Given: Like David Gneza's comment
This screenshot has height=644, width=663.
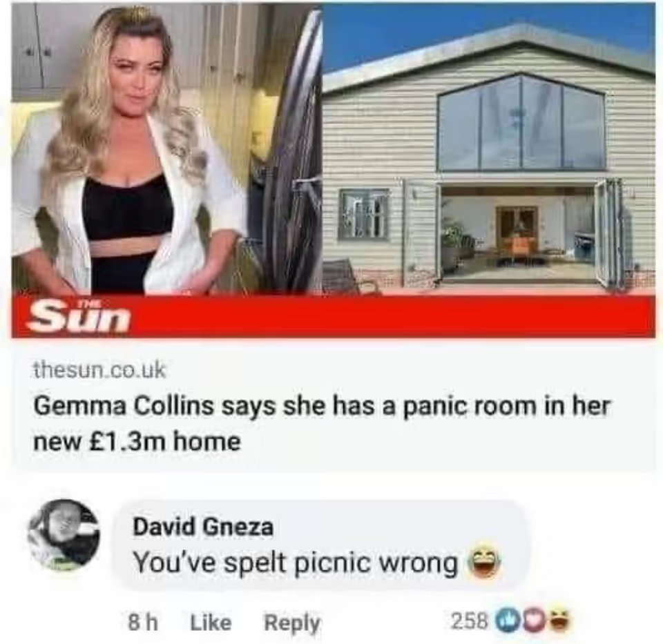Looking at the screenshot, I should click(x=211, y=623).
